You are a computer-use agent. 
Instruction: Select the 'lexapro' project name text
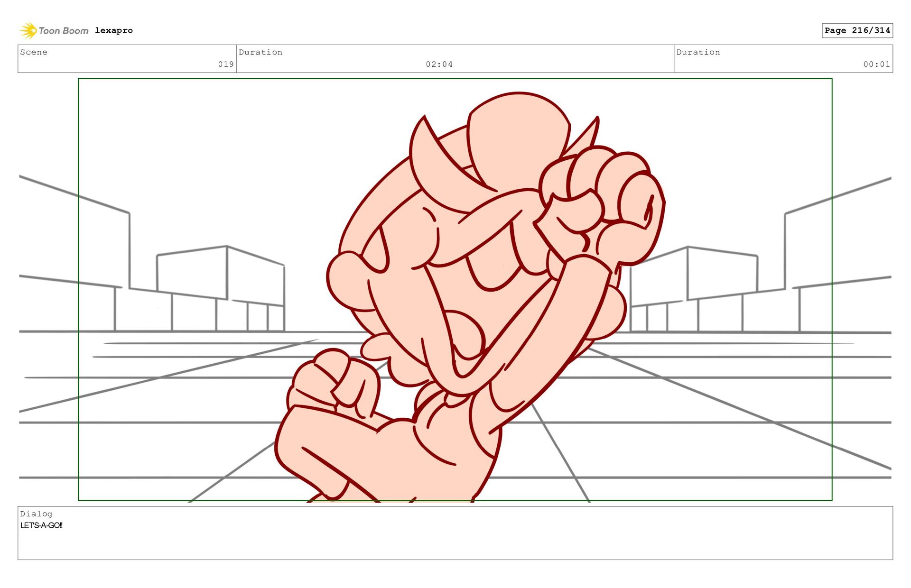pyautogui.click(x=114, y=30)
